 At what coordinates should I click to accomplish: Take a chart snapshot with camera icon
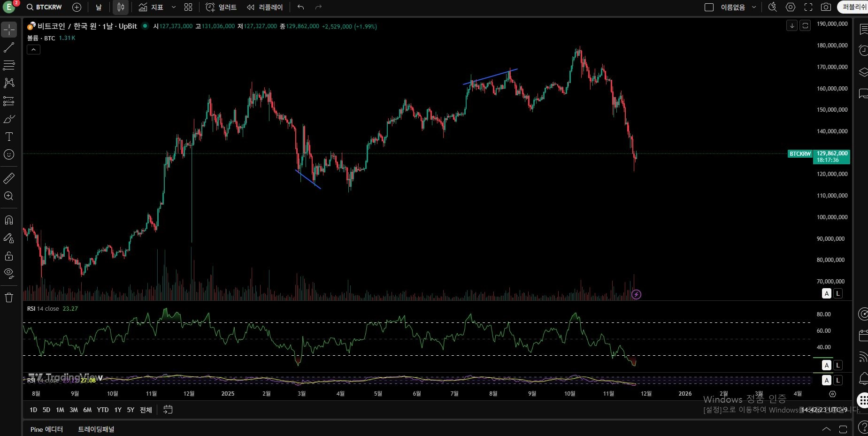tap(826, 7)
